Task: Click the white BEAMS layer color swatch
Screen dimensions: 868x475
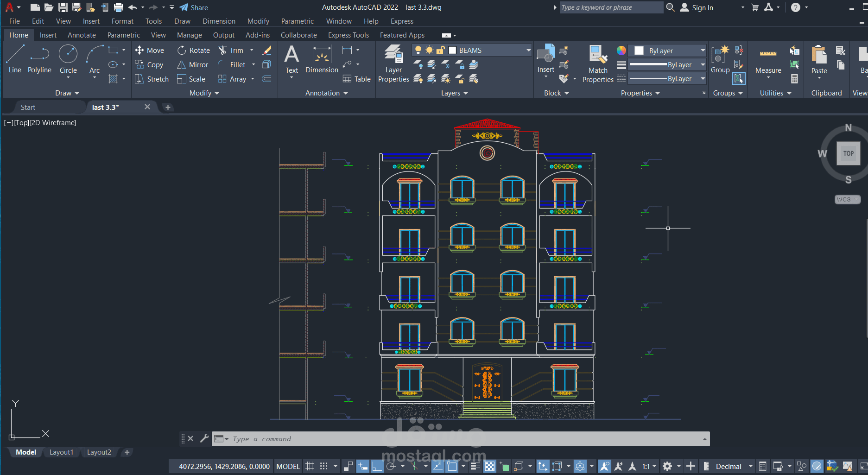Action: coord(452,50)
